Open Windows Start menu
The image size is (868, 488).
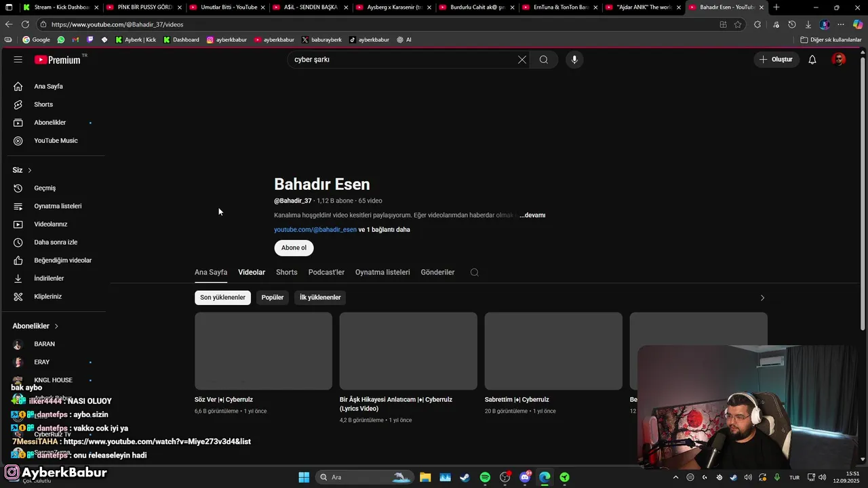304,477
